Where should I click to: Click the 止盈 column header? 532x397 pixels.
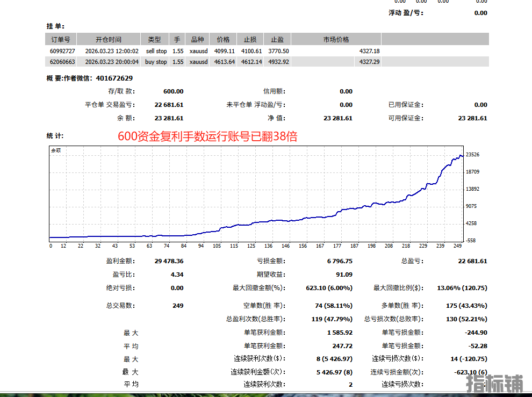pos(277,39)
